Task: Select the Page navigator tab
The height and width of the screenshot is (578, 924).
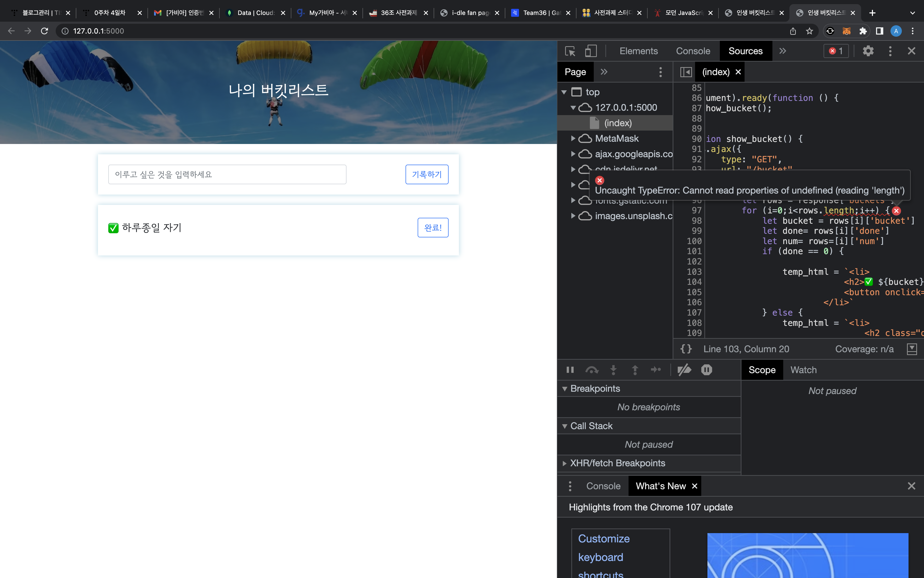Action: pos(575,72)
